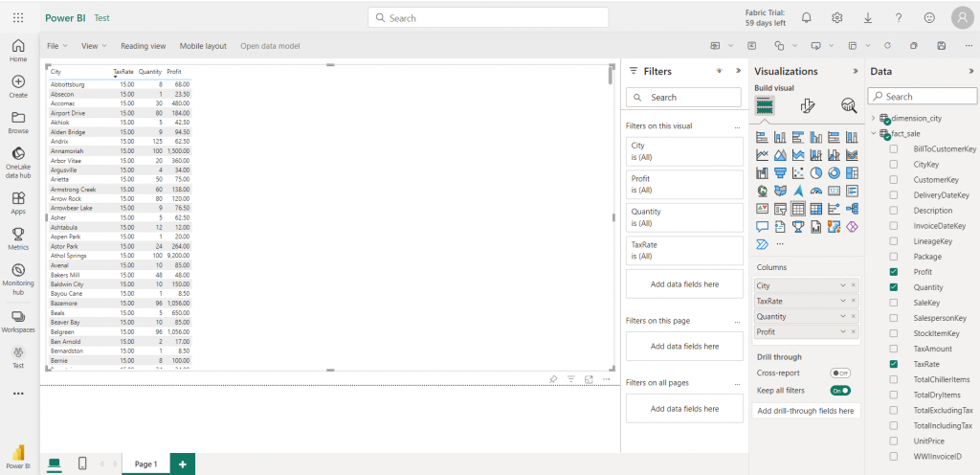Turn on Cross-report drill through

tap(840, 373)
